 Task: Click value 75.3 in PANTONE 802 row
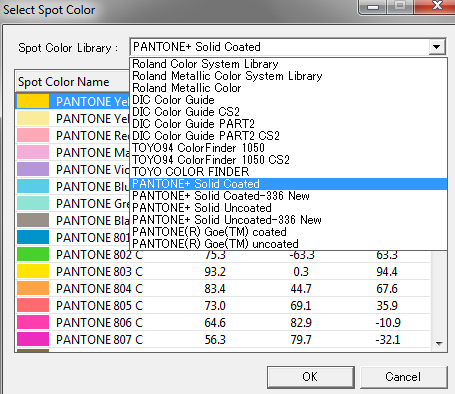(215, 255)
